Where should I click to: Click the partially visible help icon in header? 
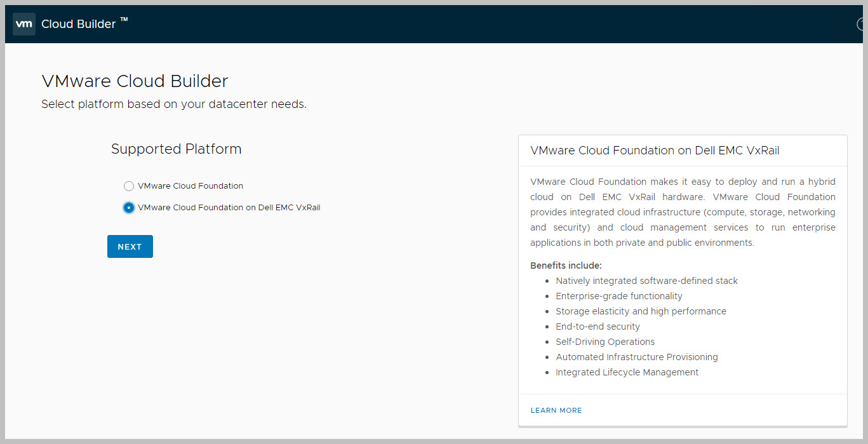[x=860, y=24]
